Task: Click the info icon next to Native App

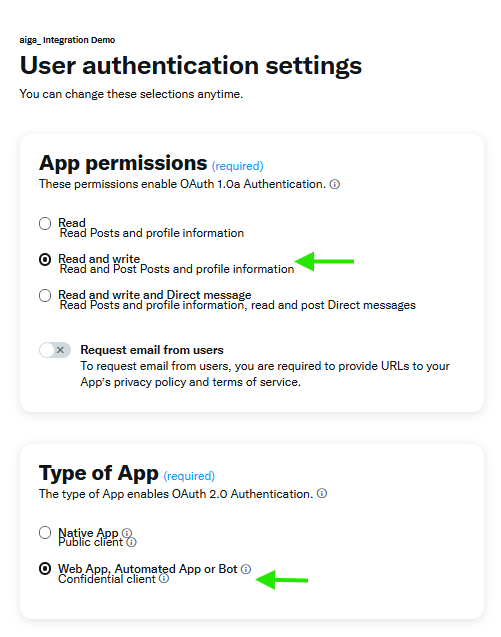Action: click(x=127, y=533)
